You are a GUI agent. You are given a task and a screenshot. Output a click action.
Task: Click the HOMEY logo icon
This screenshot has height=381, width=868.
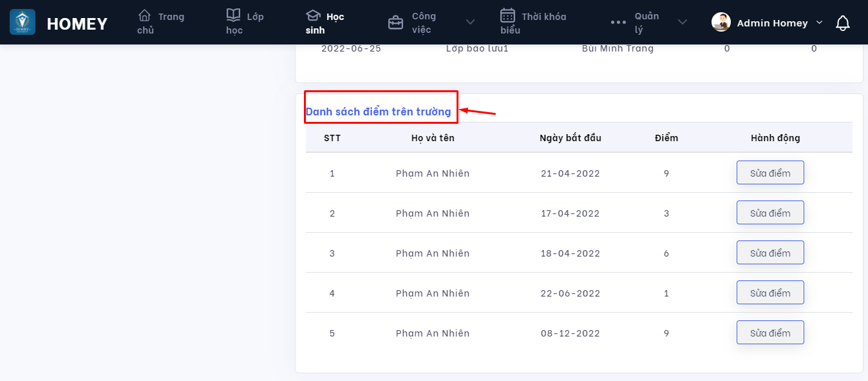tap(23, 23)
